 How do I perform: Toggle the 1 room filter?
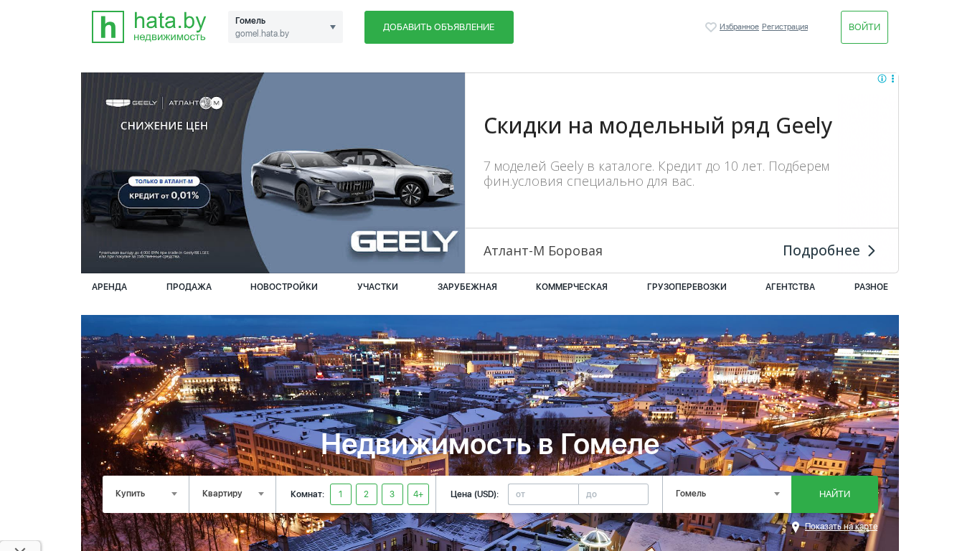tap(341, 494)
